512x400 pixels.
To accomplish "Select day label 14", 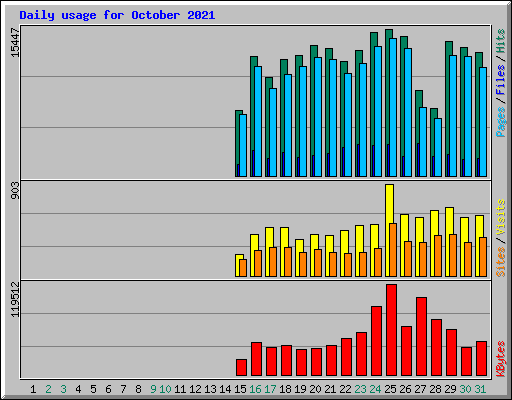I will (225, 389).
